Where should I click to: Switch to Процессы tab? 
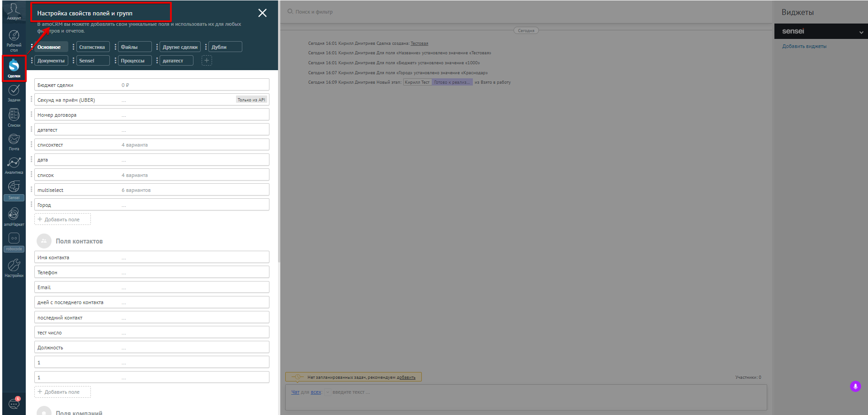[135, 60]
